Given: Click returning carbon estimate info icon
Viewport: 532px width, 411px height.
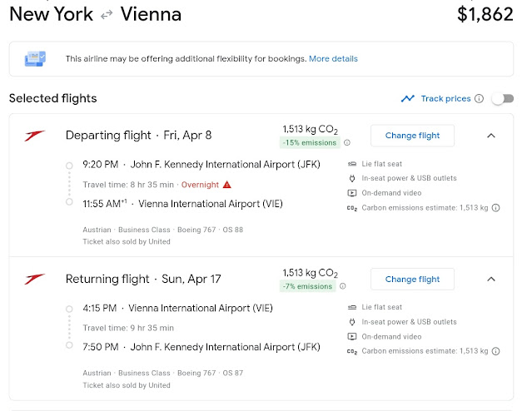Looking at the screenshot, I should (496, 351).
